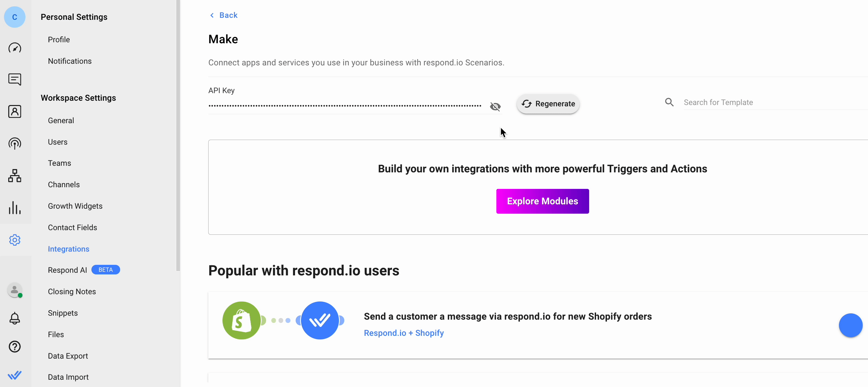Viewport: 868px width, 387px height.
Task: Click the Analytics bar chart icon
Action: click(15, 208)
